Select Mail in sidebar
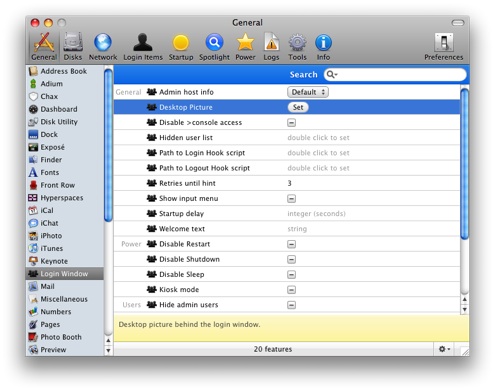This screenshot has width=495, height=391. coord(64,286)
